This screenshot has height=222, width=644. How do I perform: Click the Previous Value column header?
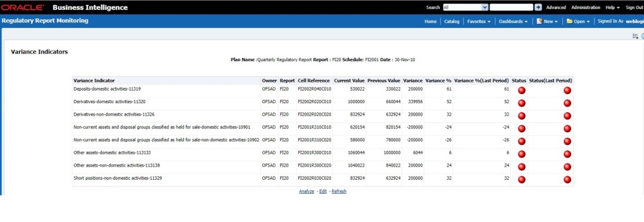tap(384, 80)
